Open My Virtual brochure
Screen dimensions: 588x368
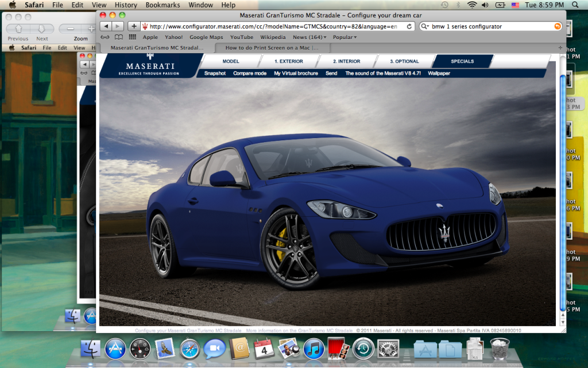point(296,73)
